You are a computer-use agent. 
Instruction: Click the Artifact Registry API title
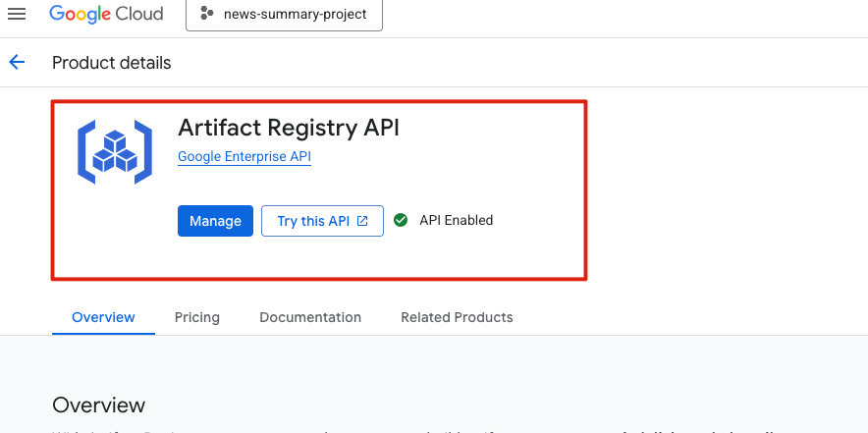point(289,128)
